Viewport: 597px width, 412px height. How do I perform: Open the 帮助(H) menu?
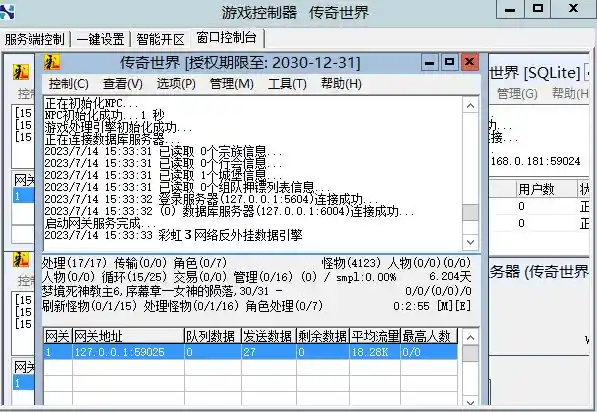[x=341, y=84]
